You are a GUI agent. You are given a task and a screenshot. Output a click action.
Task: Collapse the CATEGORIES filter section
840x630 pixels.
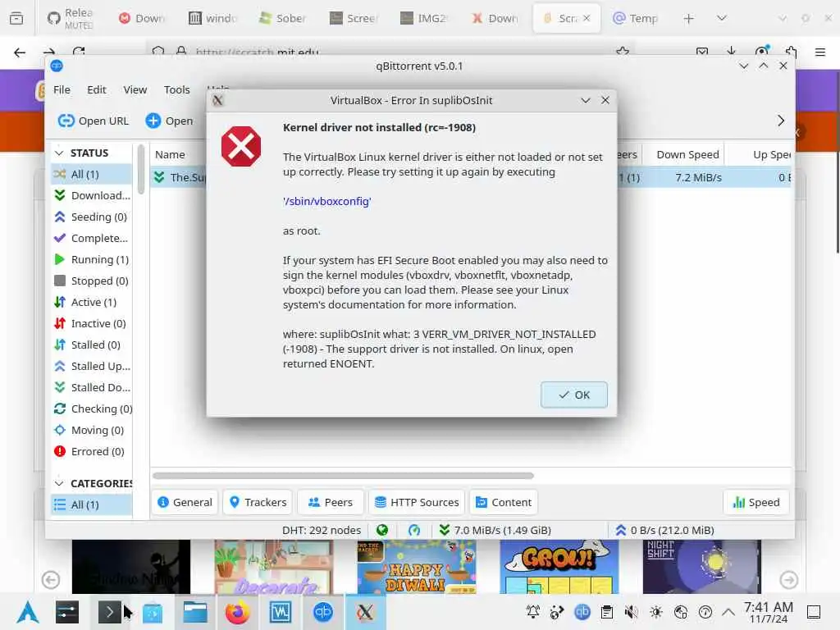click(59, 484)
